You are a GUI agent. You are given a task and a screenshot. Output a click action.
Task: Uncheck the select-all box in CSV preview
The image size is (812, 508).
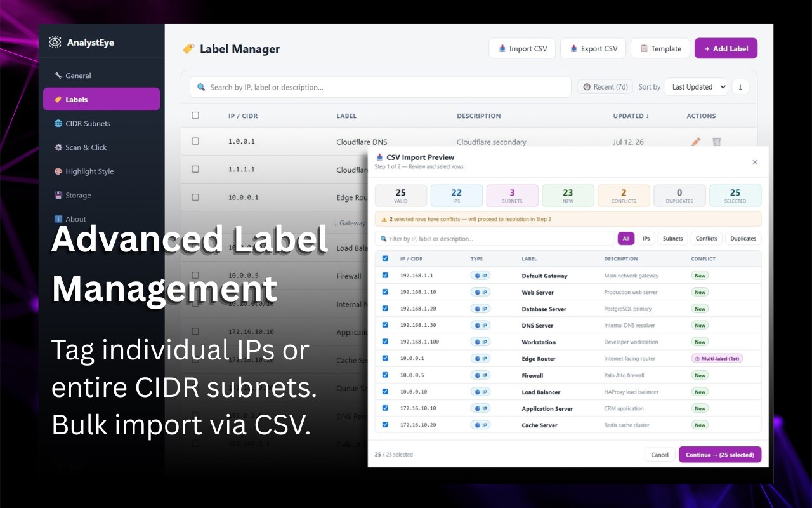[x=385, y=258]
